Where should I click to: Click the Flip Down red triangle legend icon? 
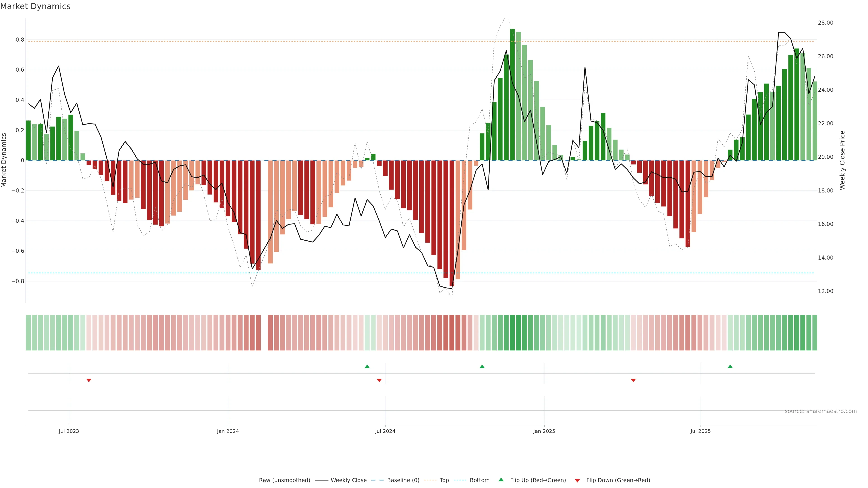click(577, 480)
